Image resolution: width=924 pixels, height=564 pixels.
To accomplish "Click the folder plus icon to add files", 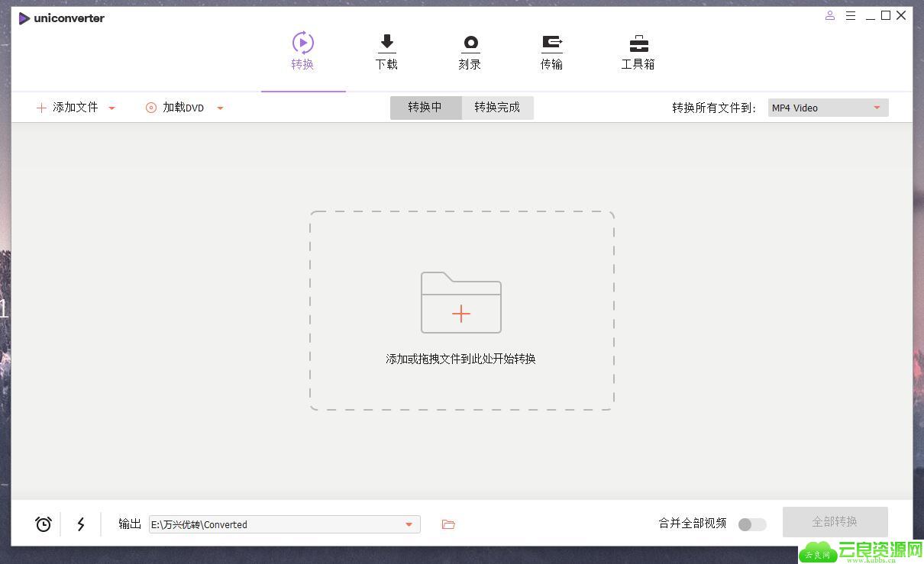I will [x=461, y=302].
